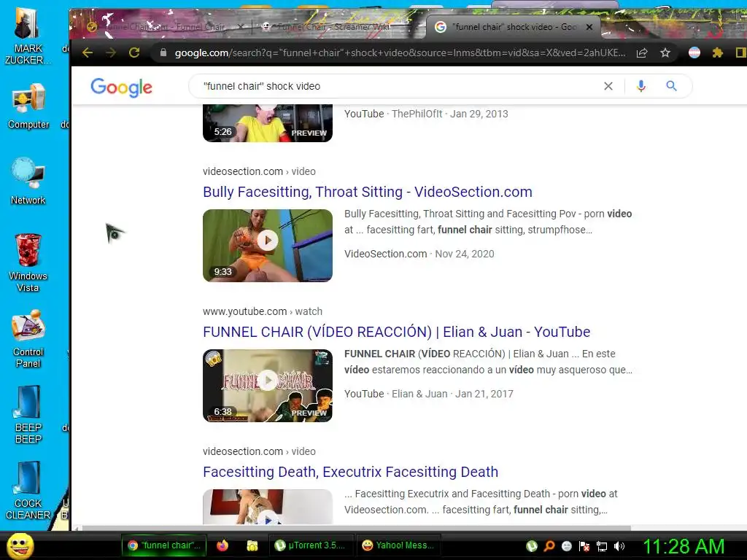
Task: Open the VideoSection.com result title link
Action: pos(368,192)
